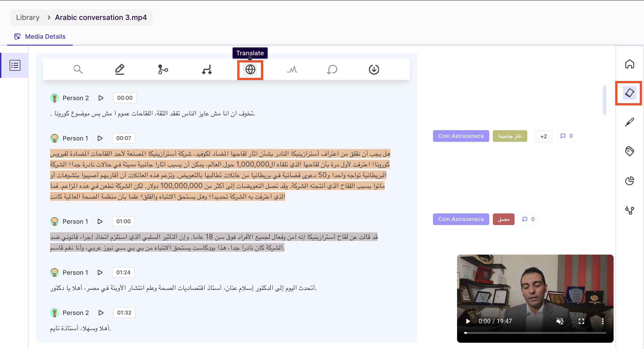This screenshot has width=644, height=349.
Task: Play Person 2 segment at 01:32
Action: [101, 313]
